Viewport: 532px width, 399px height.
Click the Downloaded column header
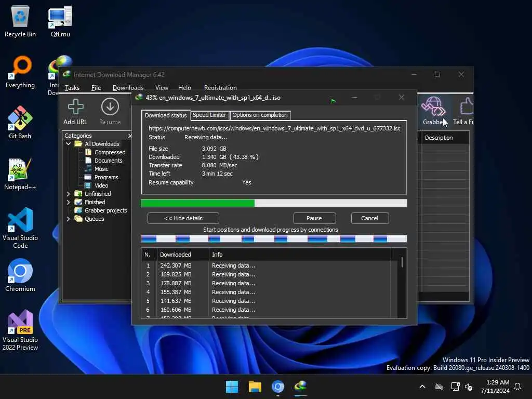183,255
